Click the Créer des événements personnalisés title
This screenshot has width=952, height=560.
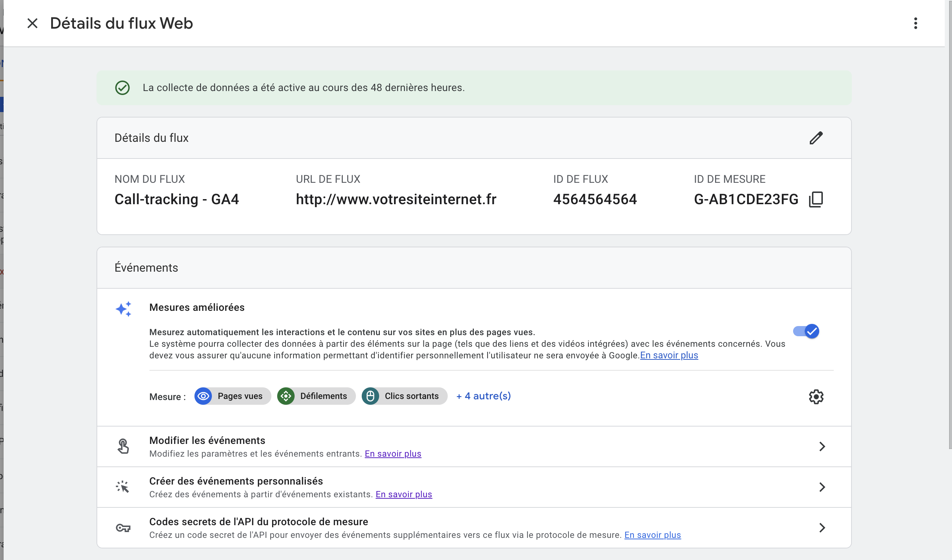coord(236,481)
